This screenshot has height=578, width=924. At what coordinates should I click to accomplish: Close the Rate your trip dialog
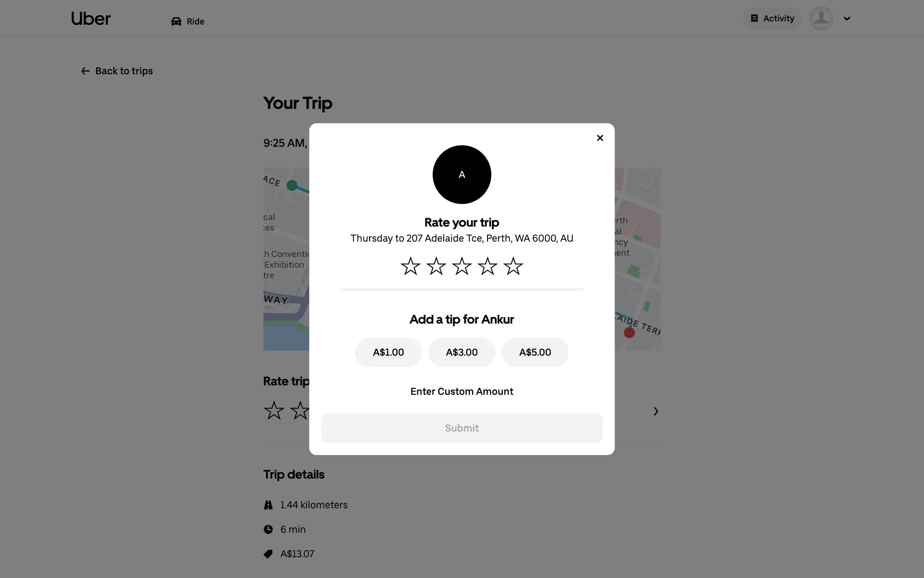600,138
